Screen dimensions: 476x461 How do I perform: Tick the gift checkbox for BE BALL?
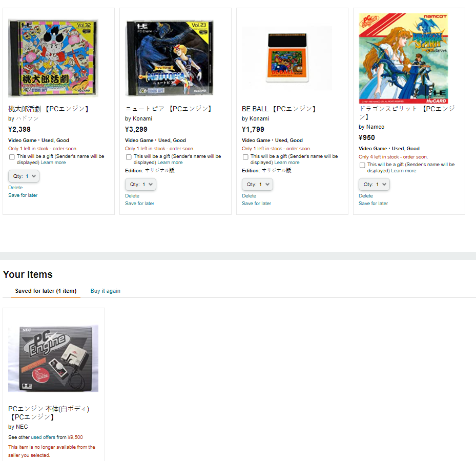point(245,157)
